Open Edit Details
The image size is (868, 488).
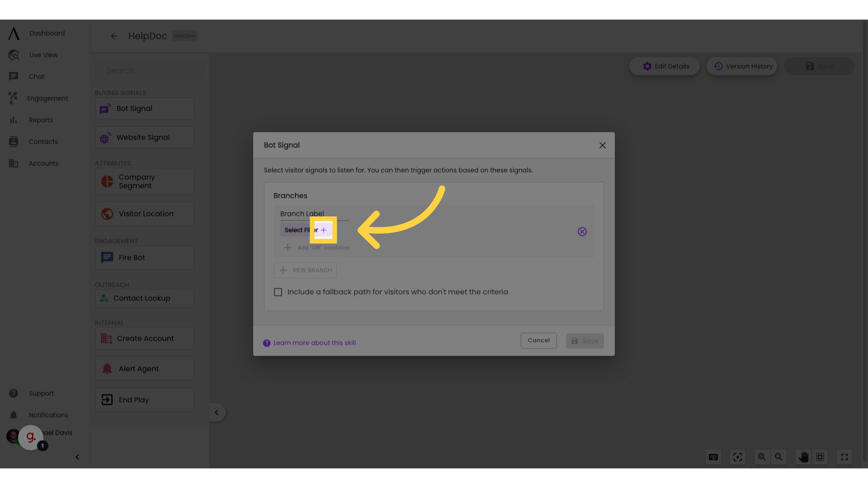[x=665, y=66]
